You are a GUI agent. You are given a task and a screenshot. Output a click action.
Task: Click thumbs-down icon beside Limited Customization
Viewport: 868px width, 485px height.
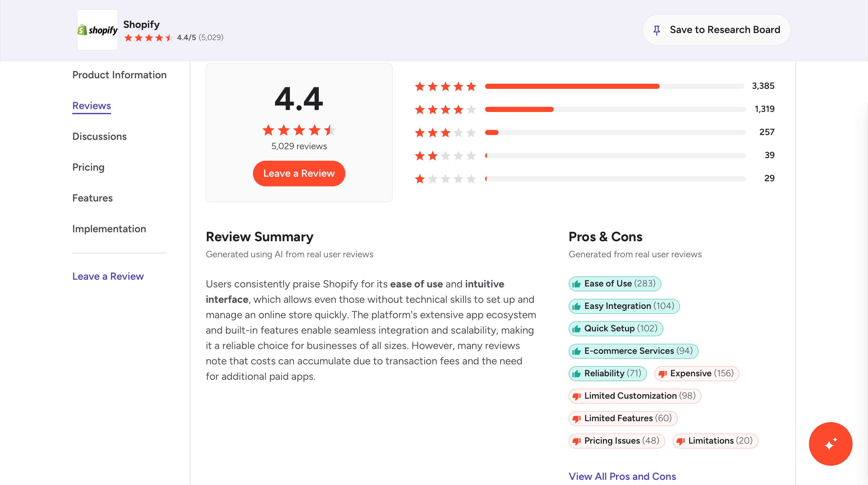[x=577, y=396]
